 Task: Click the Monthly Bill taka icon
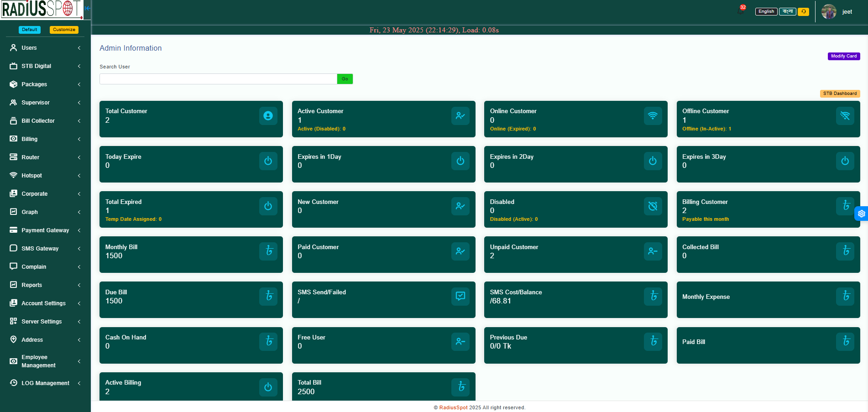click(x=268, y=251)
